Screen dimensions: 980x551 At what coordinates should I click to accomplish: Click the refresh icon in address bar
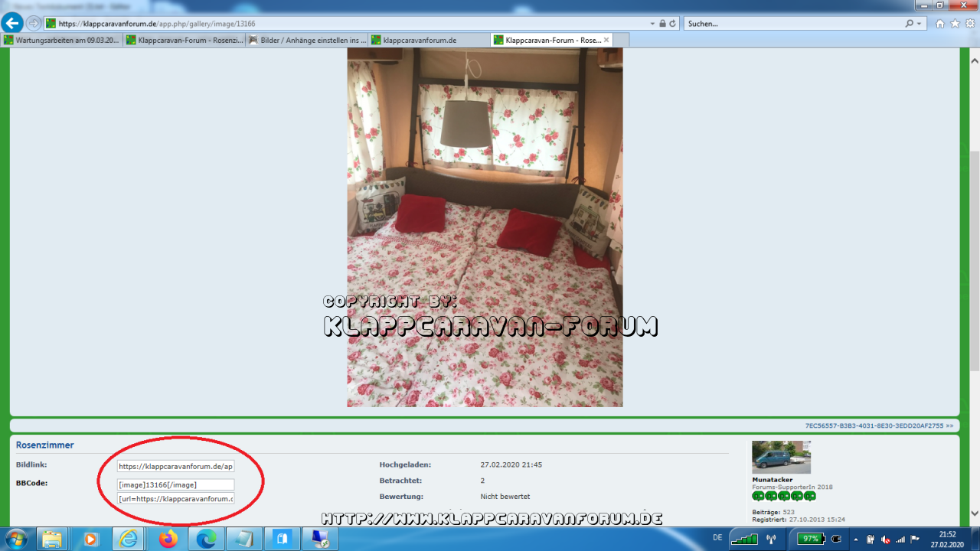coord(673,24)
